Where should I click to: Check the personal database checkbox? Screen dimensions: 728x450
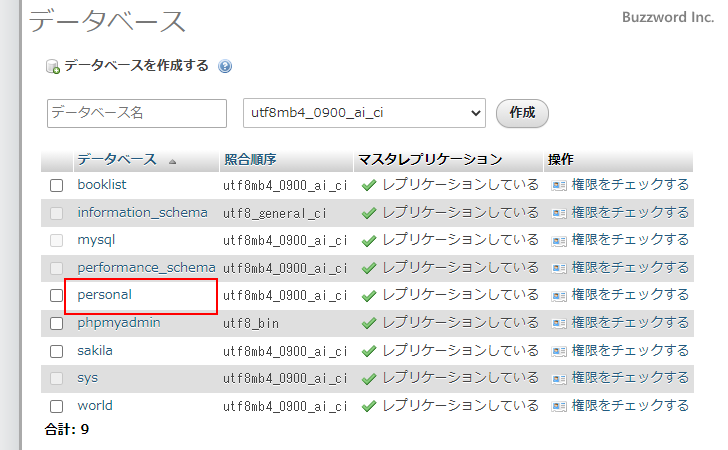coord(57,295)
